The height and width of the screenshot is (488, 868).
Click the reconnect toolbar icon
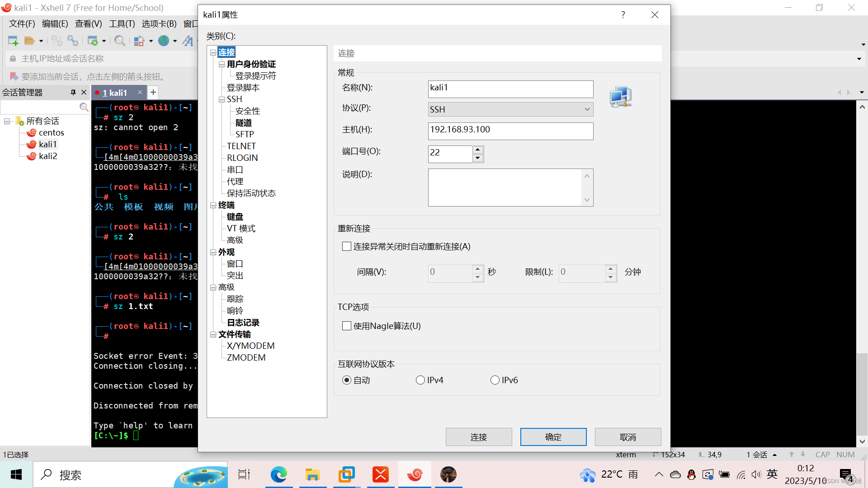(72, 41)
